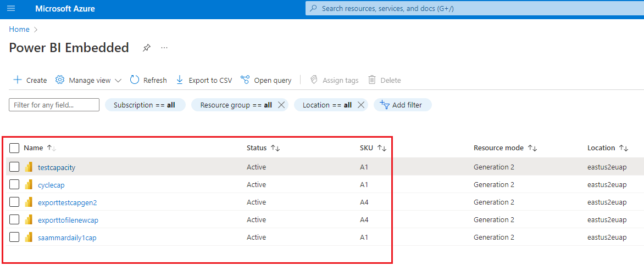Image resolution: width=644 pixels, height=277 pixels.
Task: Click the Export to CSV download icon
Action: click(180, 80)
